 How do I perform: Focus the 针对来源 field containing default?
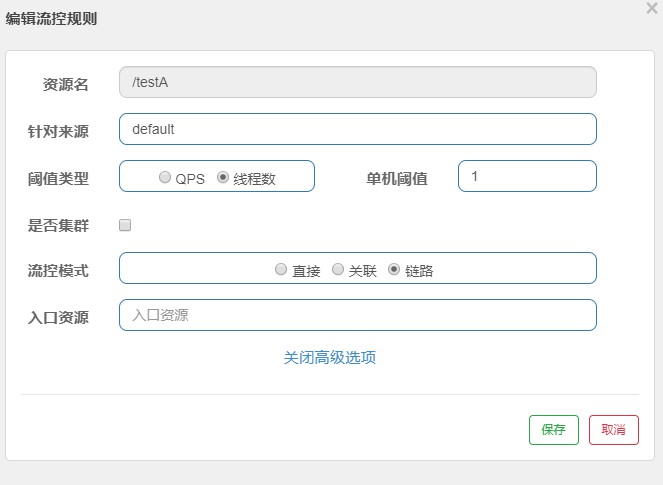tap(358, 129)
